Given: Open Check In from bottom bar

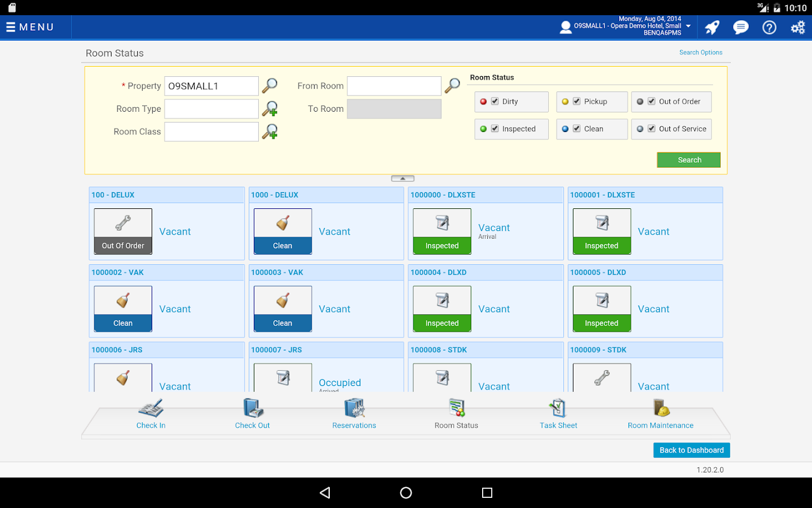Looking at the screenshot, I should pyautogui.click(x=151, y=414).
